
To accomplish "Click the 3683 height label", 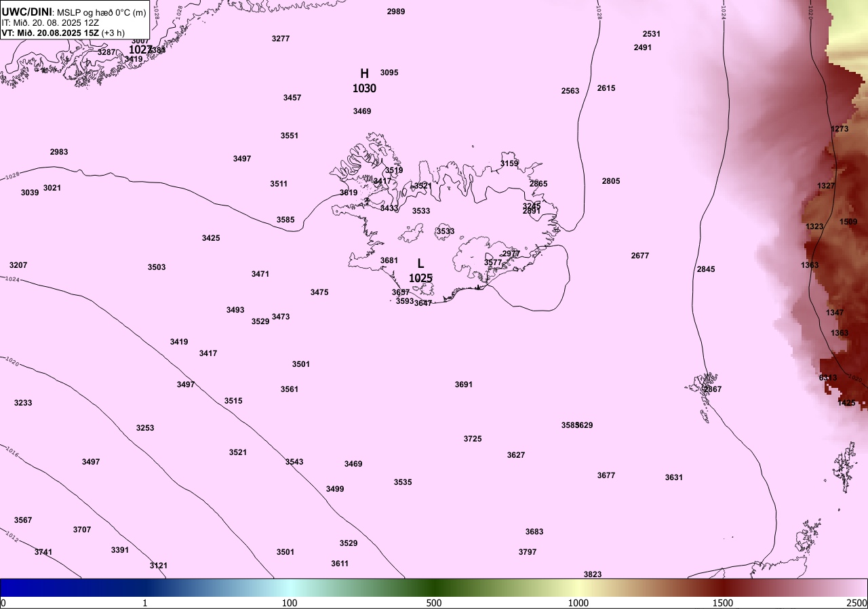I will point(534,532).
